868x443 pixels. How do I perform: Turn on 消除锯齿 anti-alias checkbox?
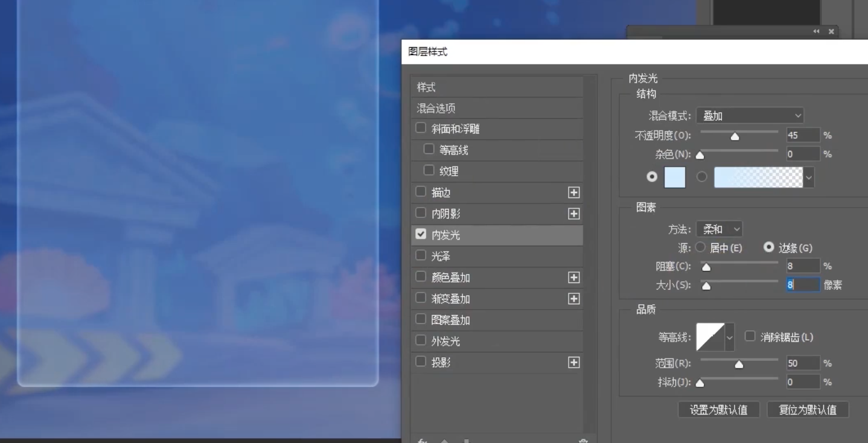pyautogui.click(x=750, y=336)
